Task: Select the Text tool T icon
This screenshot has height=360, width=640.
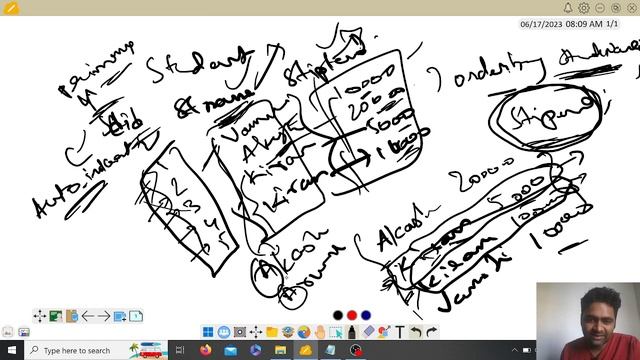Action: point(400,332)
